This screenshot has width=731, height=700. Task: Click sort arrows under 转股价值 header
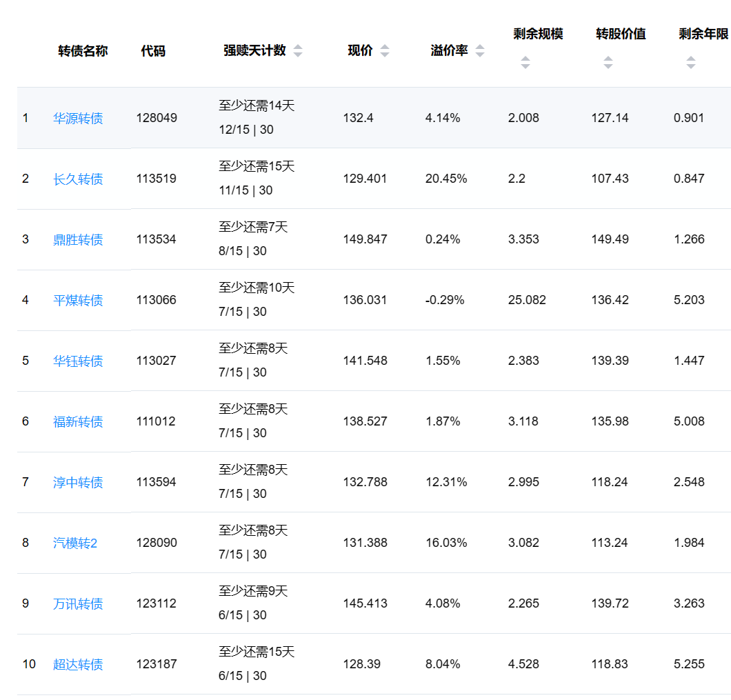pyautogui.click(x=608, y=63)
